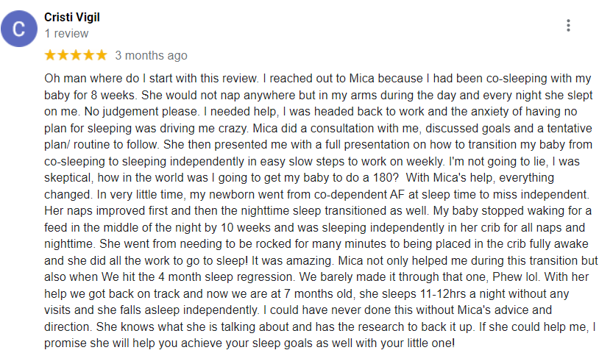The height and width of the screenshot is (364, 613).
Task: Open Cristi Vigil's reviewer profile name
Action: point(72,17)
